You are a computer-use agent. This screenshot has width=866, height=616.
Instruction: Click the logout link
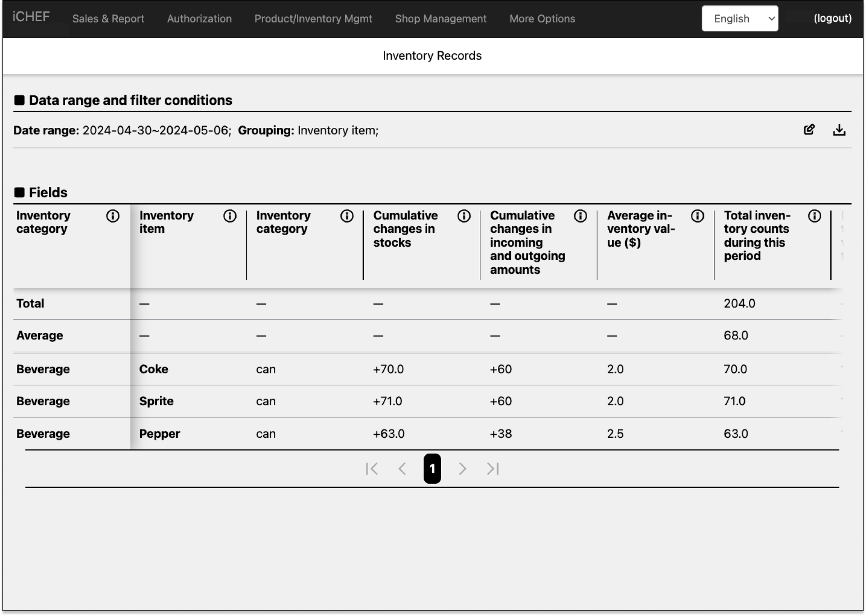(832, 18)
